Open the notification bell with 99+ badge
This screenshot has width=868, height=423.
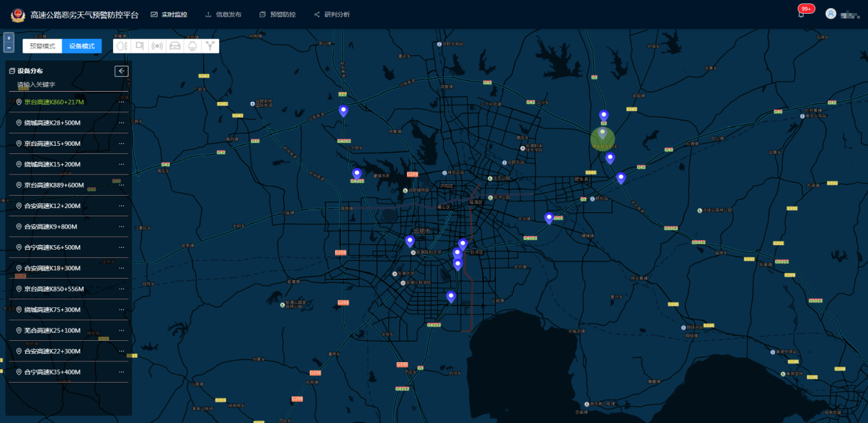[x=801, y=14]
